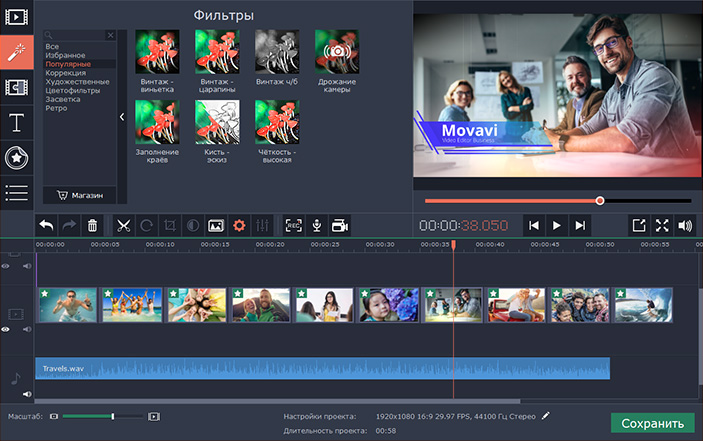Click the timeline scale slider
Image resolution: width=703 pixels, height=441 pixels.
tap(113, 415)
